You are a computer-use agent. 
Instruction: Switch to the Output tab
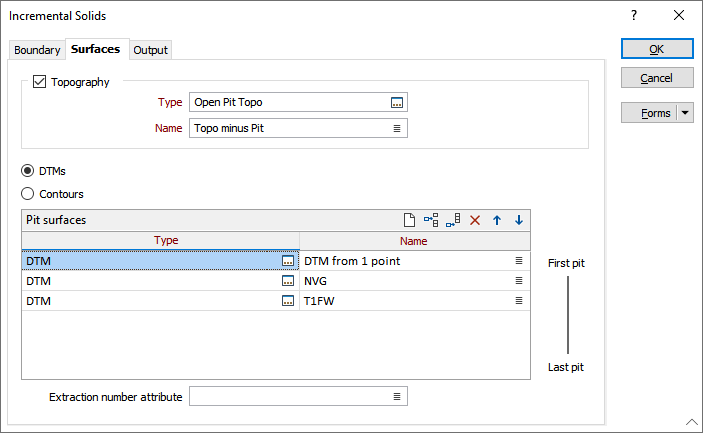(150, 50)
